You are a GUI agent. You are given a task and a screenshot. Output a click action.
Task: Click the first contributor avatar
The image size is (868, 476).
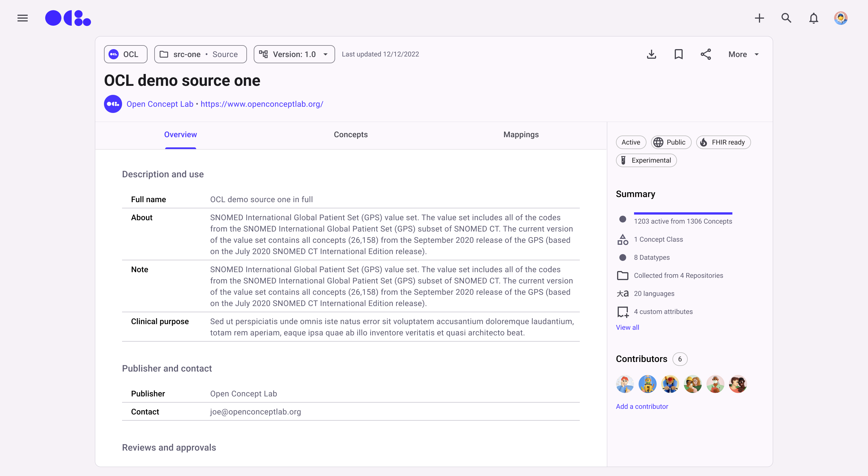pos(624,384)
